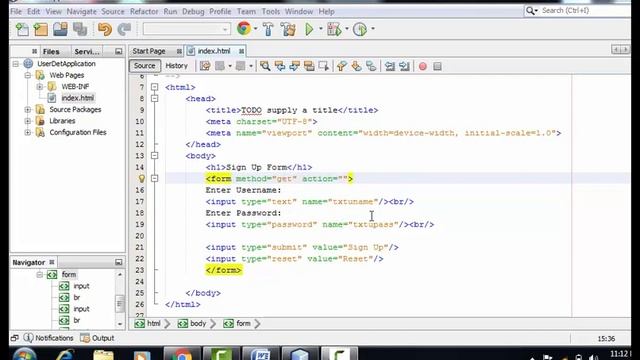Click the Shift Line Left icon

[x=390, y=66]
